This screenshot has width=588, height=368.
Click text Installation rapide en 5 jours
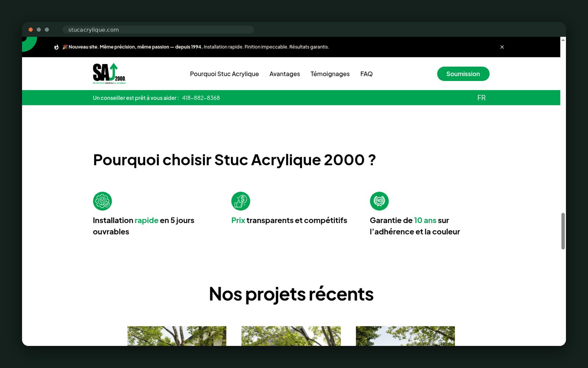pyautogui.click(x=144, y=226)
